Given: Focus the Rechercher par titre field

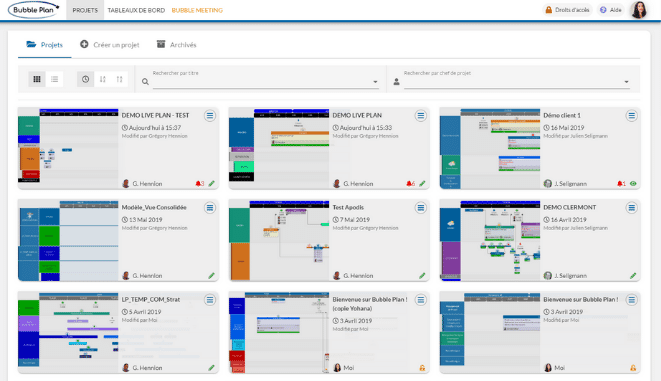Looking at the screenshot, I should (266, 79).
